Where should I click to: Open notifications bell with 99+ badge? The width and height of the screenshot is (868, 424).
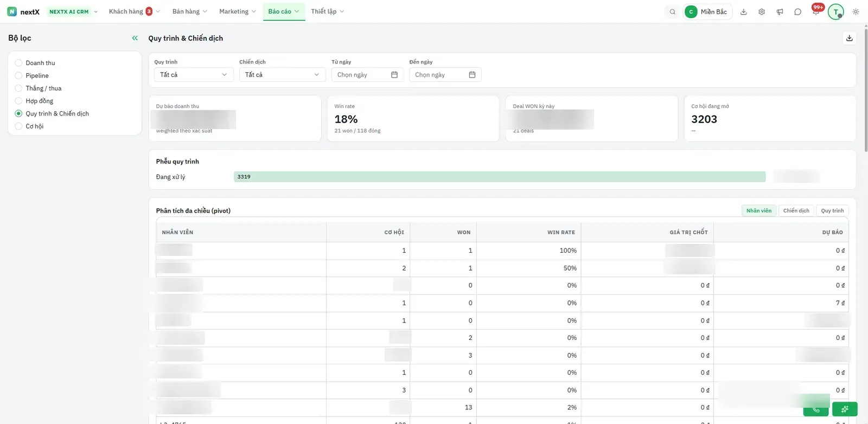pos(816,11)
